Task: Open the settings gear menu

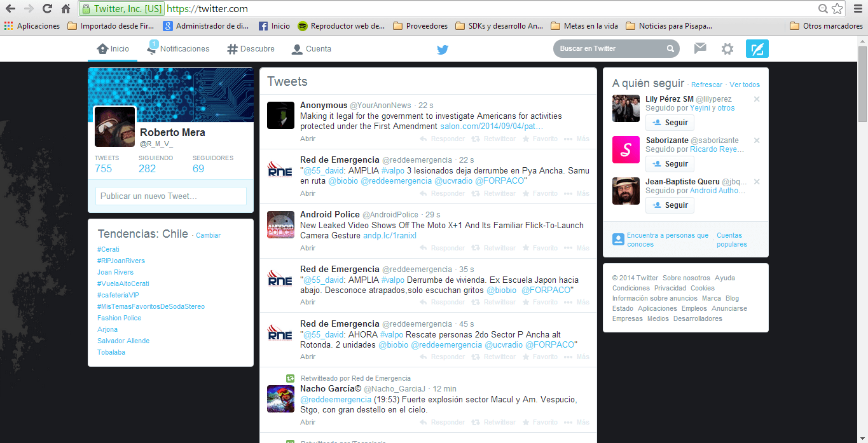Action: pyautogui.click(x=727, y=49)
